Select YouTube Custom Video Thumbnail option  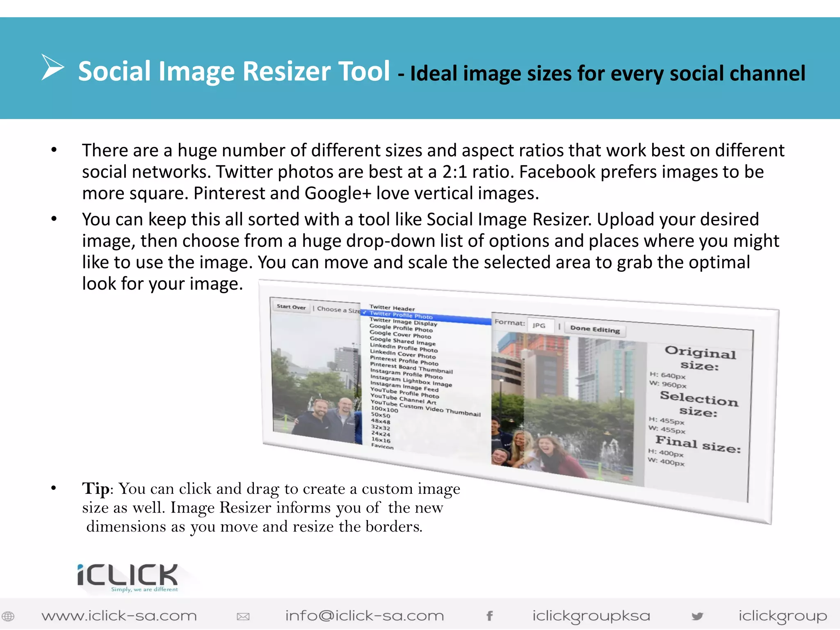425,408
